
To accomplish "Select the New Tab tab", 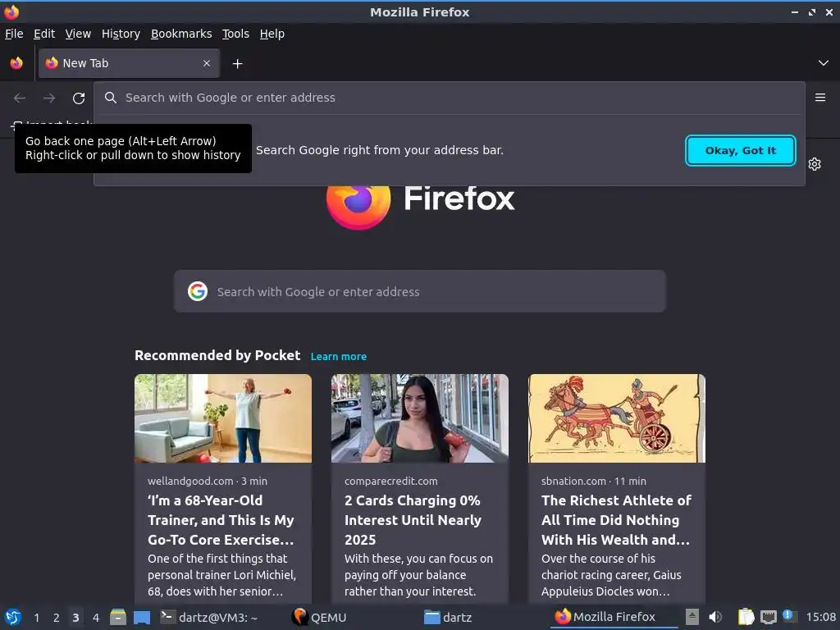I will pyautogui.click(x=129, y=63).
